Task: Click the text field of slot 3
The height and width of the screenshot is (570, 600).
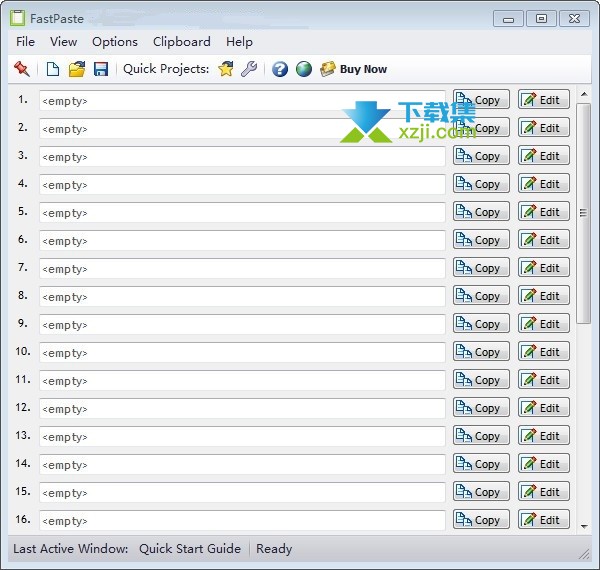Action: (242, 156)
